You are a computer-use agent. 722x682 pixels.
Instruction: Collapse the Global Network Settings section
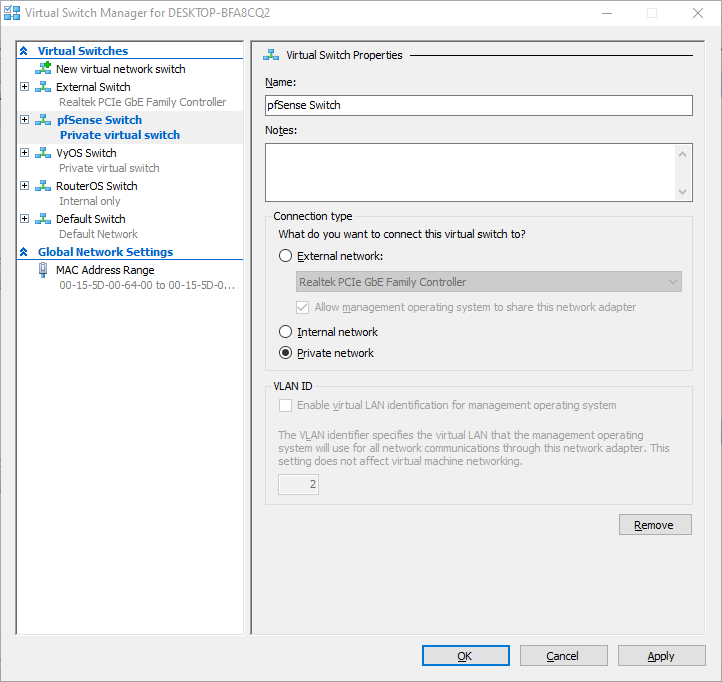pyautogui.click(x=24, y=252)
